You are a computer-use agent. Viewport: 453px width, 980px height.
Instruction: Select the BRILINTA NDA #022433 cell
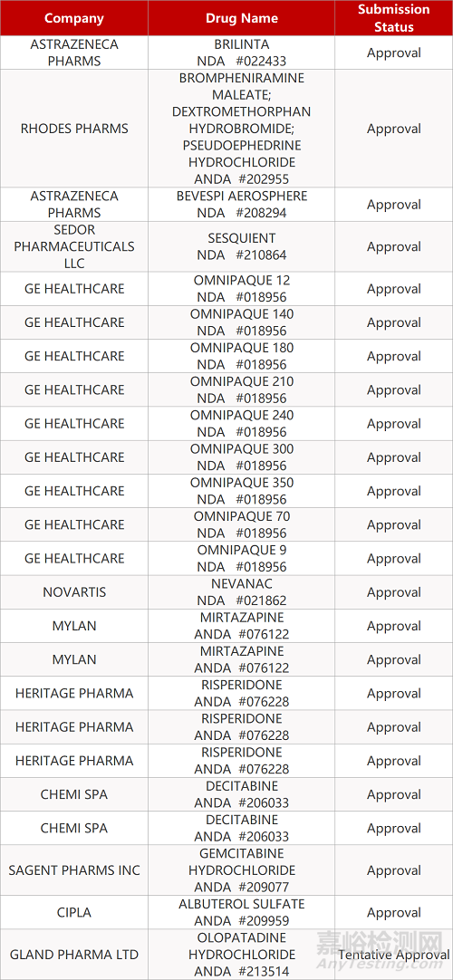pos(242,53)
